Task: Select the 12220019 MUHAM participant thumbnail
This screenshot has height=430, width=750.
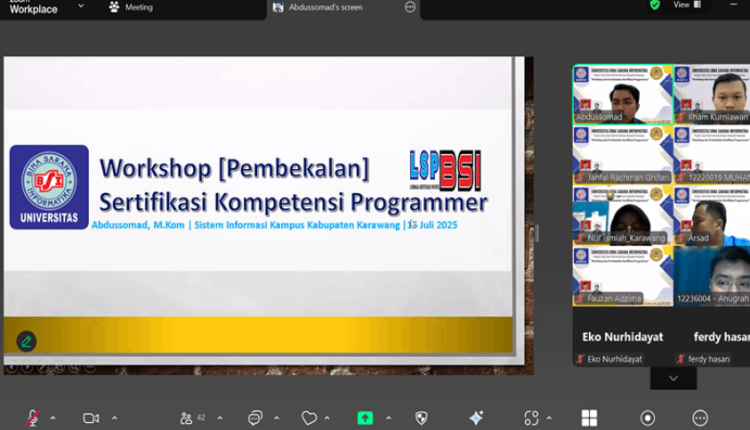Action: click(712, 155)
